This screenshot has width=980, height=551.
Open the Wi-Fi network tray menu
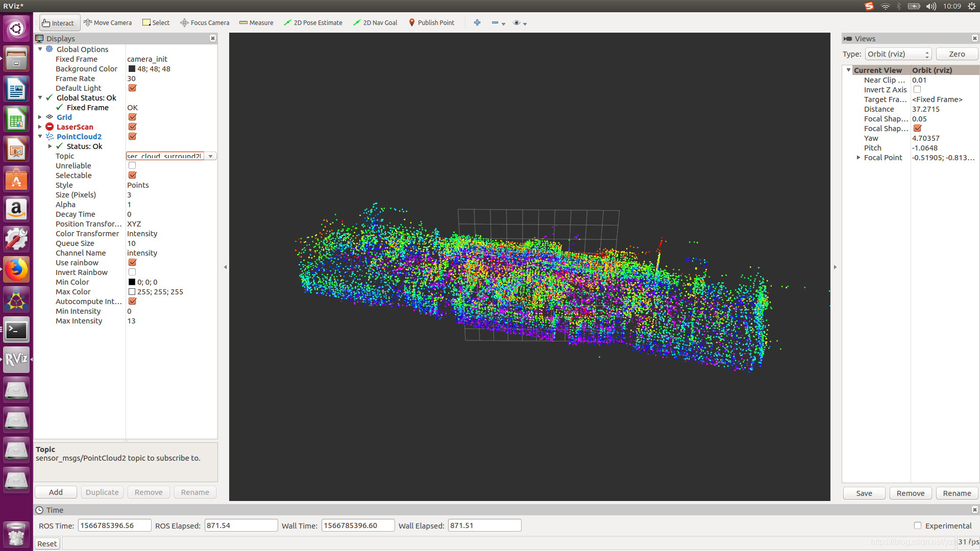click(886, 6)
